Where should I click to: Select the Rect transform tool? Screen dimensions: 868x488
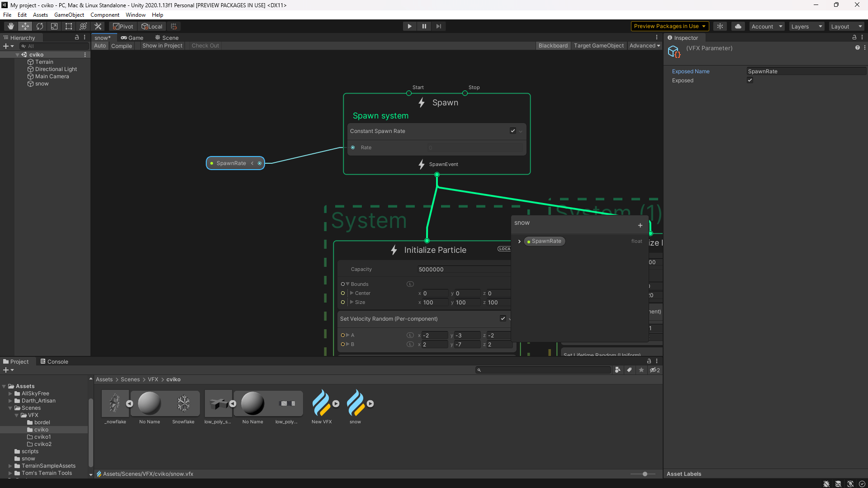pos(69,26)
